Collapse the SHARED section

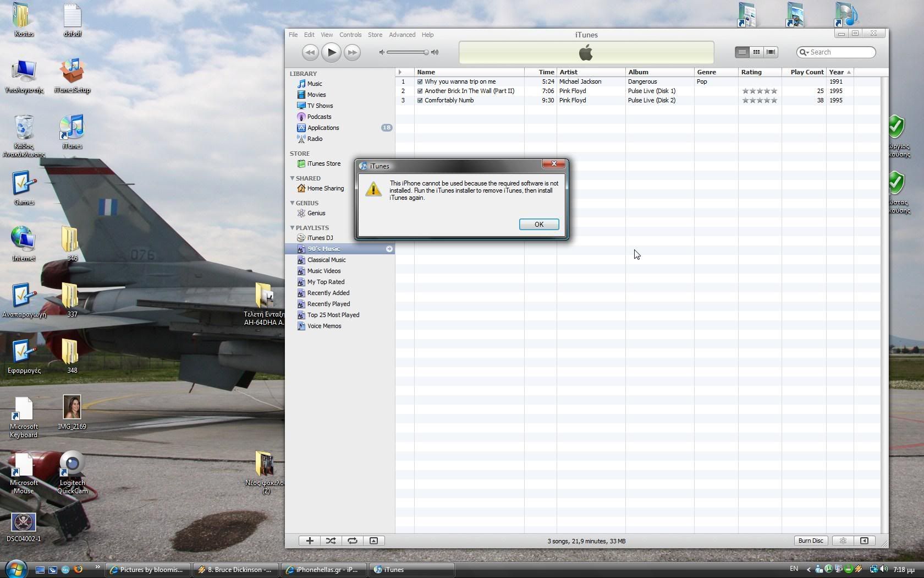point(293,178)
